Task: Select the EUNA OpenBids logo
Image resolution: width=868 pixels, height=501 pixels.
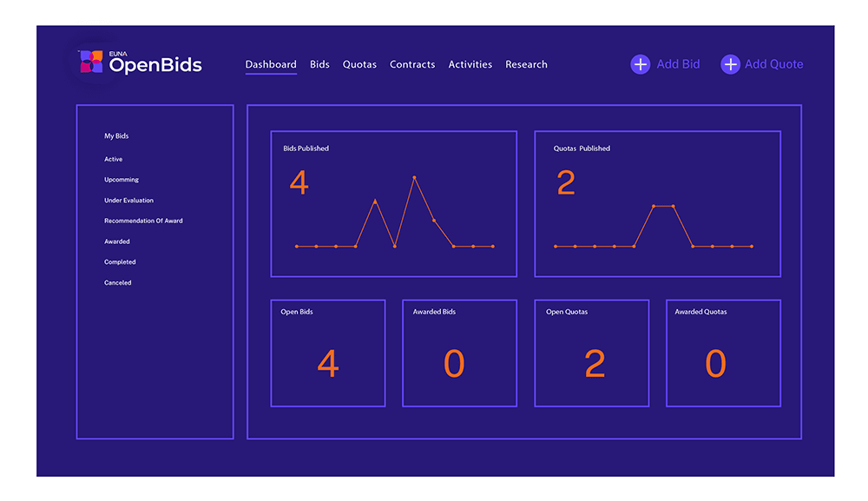Action: pyautogui.click(x=139, y=63)
